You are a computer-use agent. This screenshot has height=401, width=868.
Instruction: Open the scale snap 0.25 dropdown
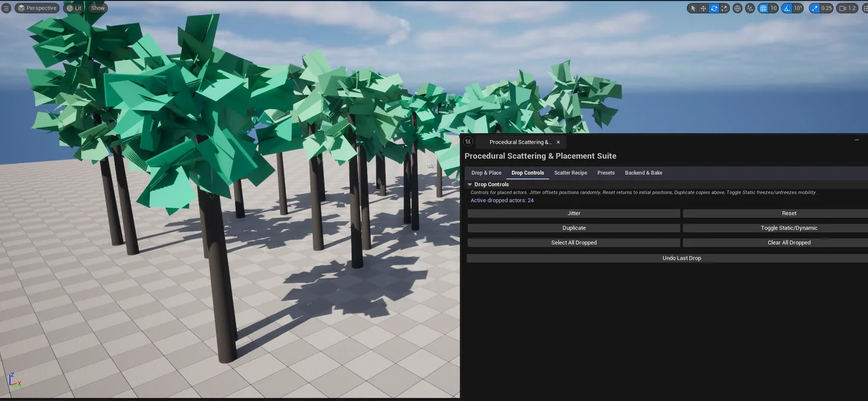pos(826,8)
